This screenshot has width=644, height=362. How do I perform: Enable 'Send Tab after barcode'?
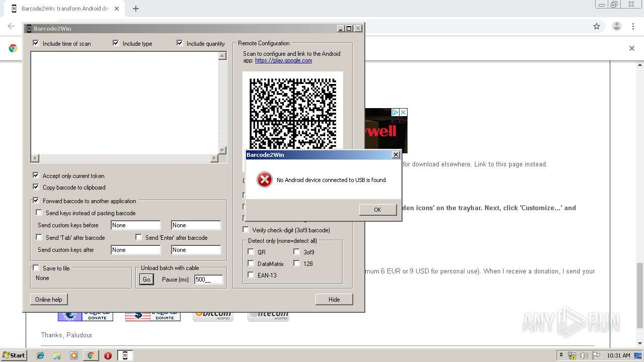pyautogui.click(x=39, y=237)
